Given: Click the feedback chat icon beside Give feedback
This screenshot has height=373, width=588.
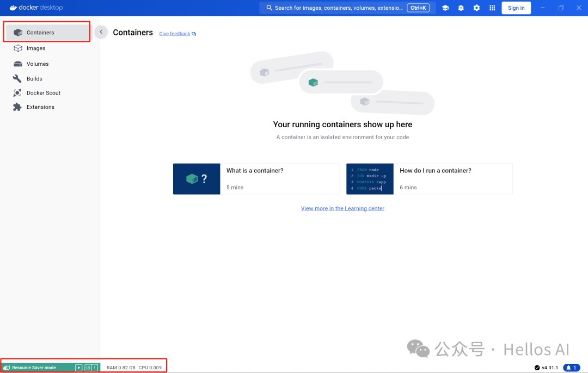Looking at the screenshot, I should pyautogui.click(x=194, y=34).
